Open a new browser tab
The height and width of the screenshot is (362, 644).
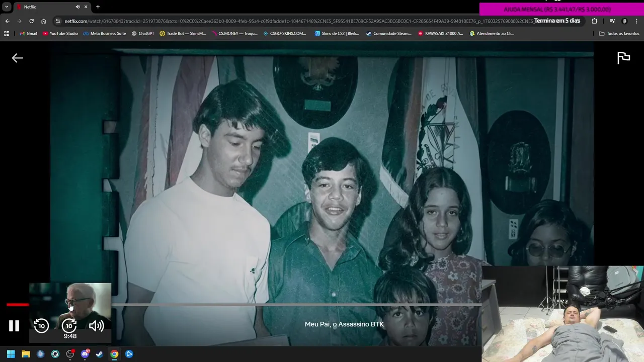coord(98,7)
